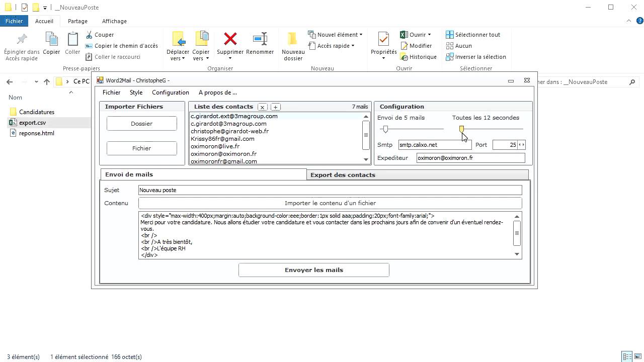Viewport: 644px width, 362px height.
Task: Click the properties checkmark icon in title bar
Action: tap(25, 8)
